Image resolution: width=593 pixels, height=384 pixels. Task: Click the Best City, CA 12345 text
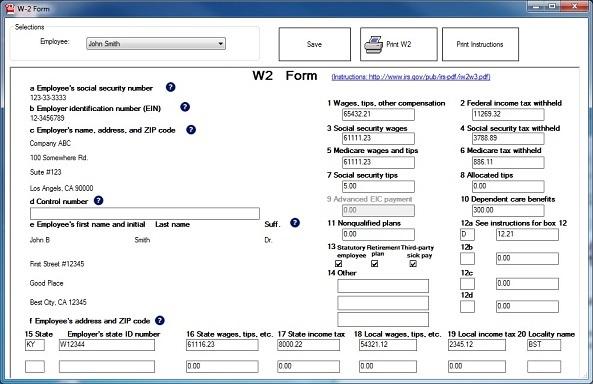coord(58,302)
